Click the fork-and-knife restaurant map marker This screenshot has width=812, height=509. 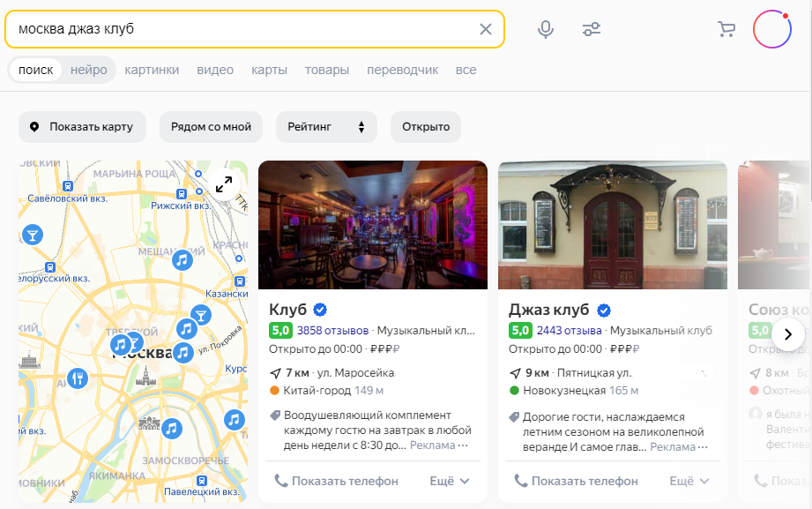[x=78, y=378]
